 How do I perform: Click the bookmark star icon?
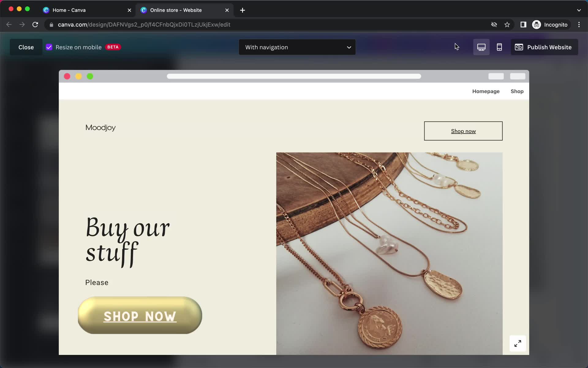507,24
